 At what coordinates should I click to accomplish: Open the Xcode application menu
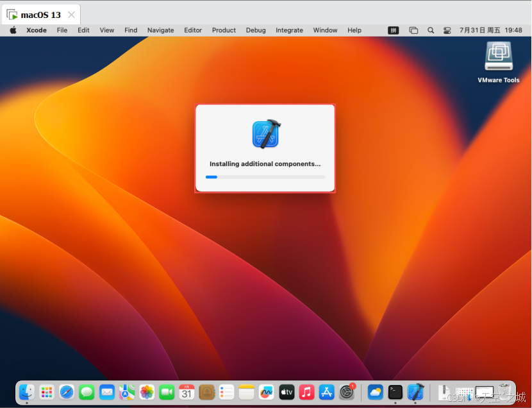tap(37, 30)
